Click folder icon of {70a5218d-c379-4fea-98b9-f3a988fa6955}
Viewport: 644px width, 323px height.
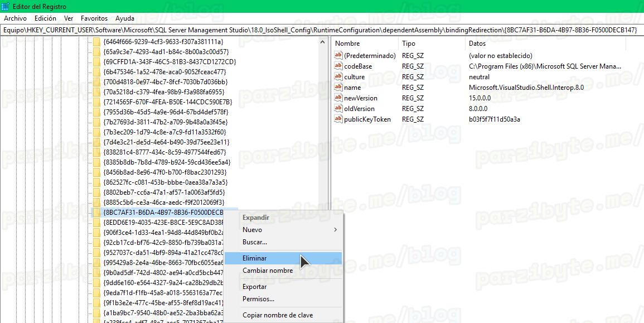coord(96,92)
